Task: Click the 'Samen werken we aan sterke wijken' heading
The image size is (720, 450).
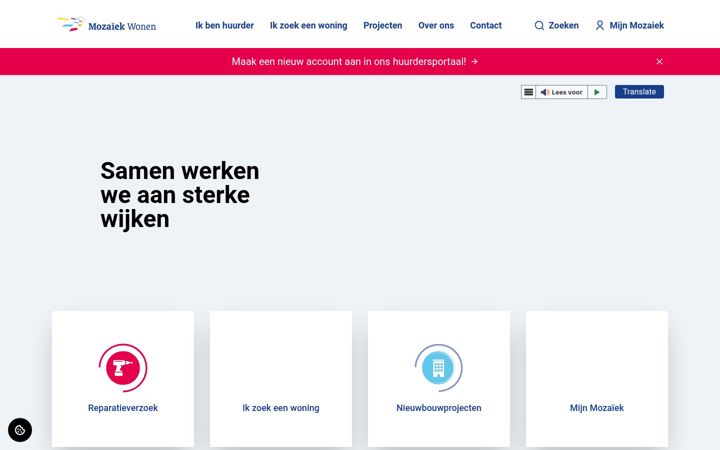Action: click(x=180, y=195)
